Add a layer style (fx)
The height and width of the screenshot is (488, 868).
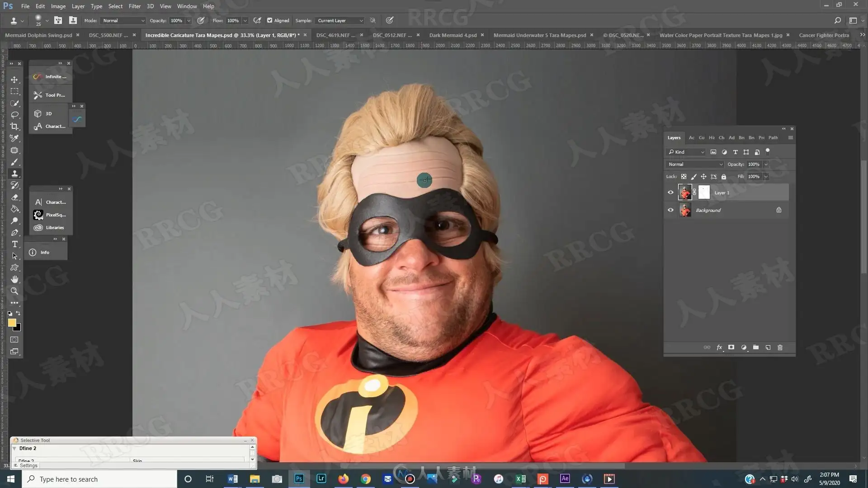pos(719,347)
